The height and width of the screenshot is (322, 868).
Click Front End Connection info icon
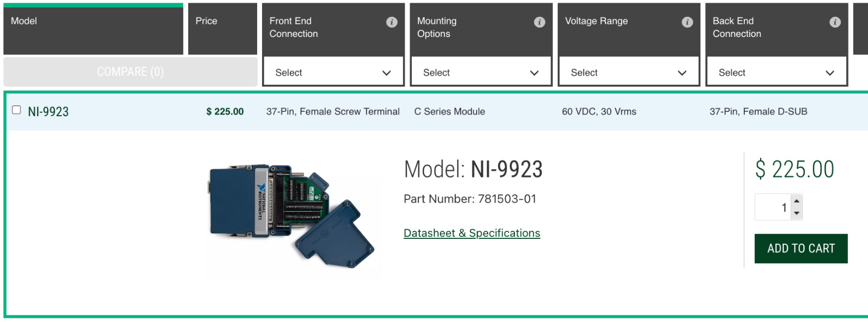pos(392,22)
